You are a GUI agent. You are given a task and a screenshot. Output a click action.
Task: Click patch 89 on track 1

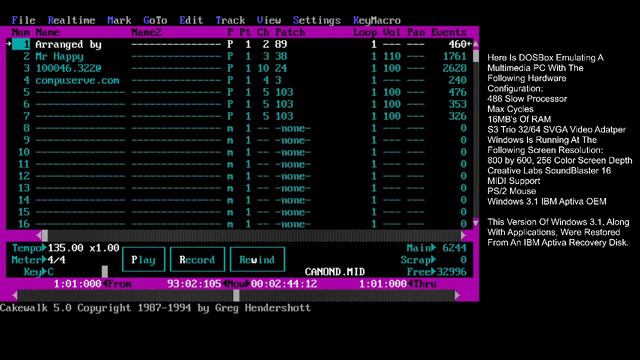[x=281, y=44]
